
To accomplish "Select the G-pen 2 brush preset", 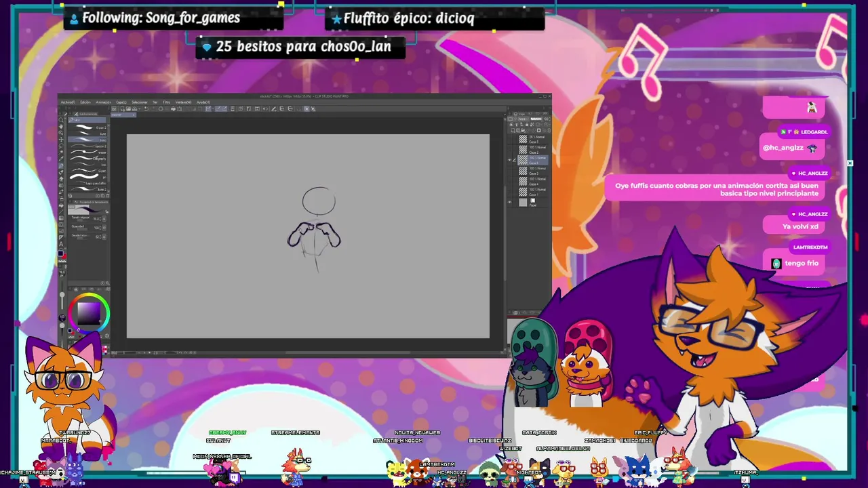I will 87,127.
